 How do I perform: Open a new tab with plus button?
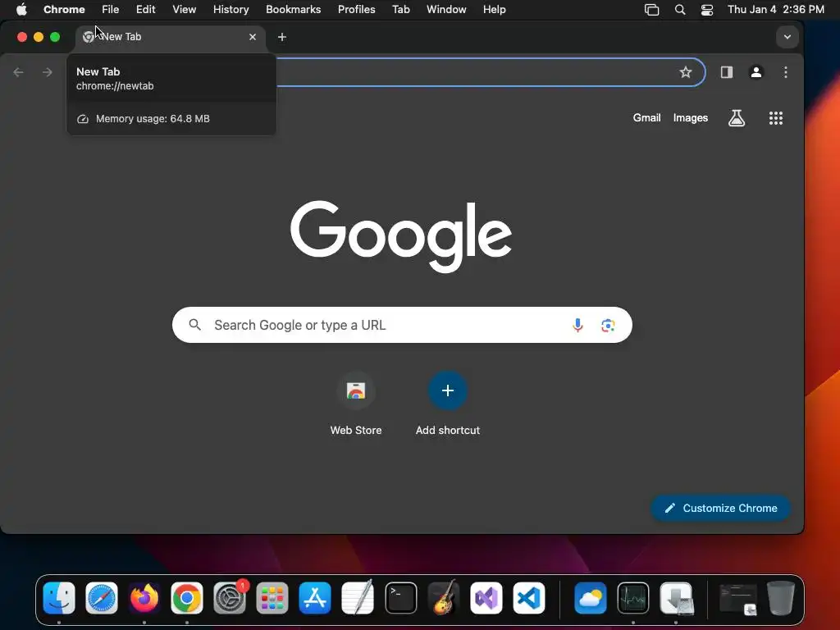pos(282,37)
